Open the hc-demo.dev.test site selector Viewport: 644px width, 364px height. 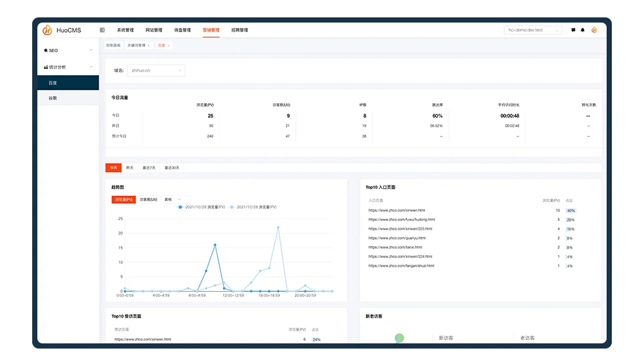(x=533, y=30)
